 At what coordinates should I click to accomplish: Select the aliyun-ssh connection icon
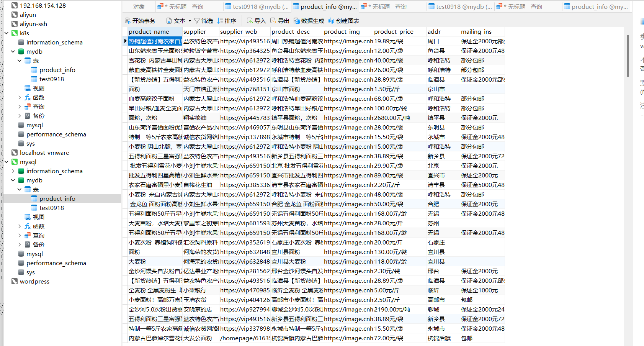point(15,24)
